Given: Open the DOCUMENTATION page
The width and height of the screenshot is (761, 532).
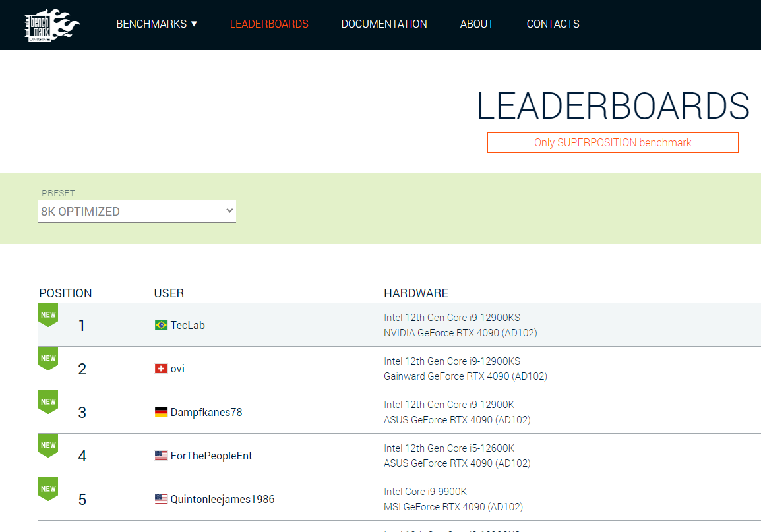Looking at the screenshot, I should (384, 24).
